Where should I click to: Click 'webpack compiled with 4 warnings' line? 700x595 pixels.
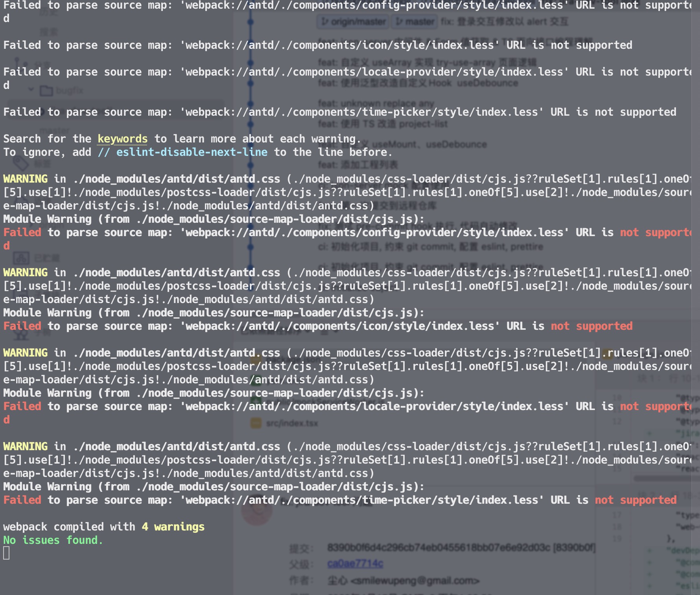click(x=104, y=527)
